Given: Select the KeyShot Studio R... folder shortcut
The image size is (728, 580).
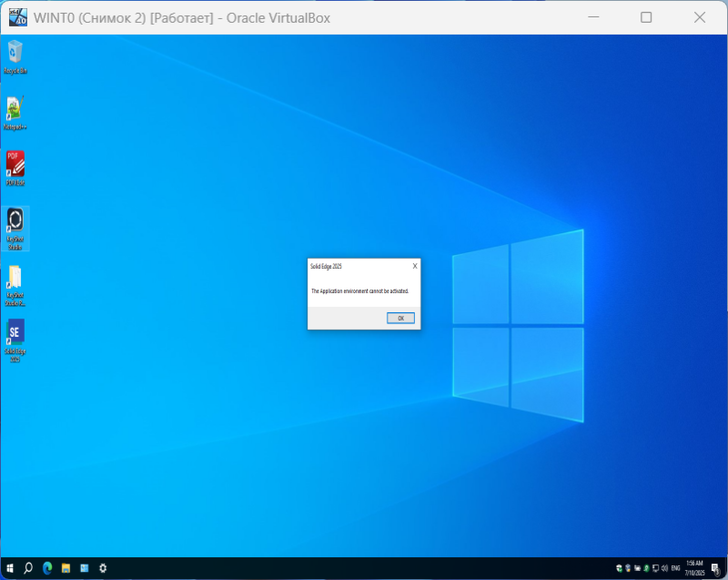Looking at the screenshot, I should pyautogui.click(x=15, y=285).
